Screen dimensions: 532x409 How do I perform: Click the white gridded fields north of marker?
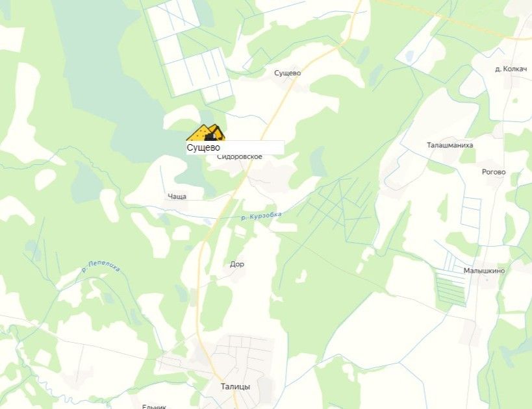pos(190,51)
